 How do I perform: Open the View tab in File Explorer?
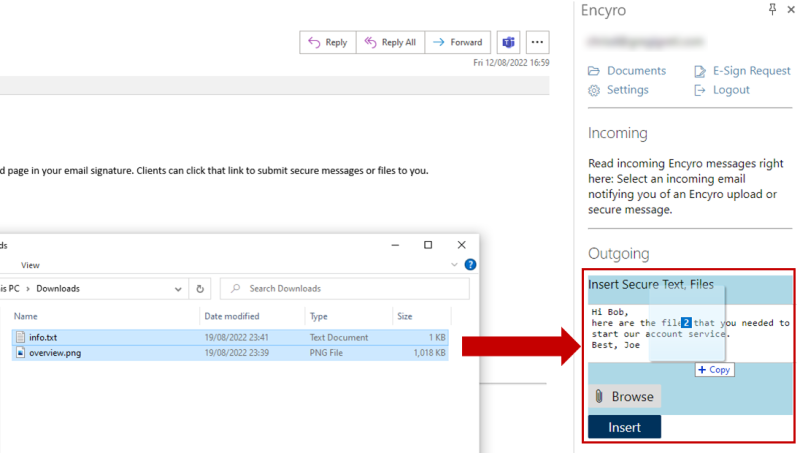click(x=30, y=265)
